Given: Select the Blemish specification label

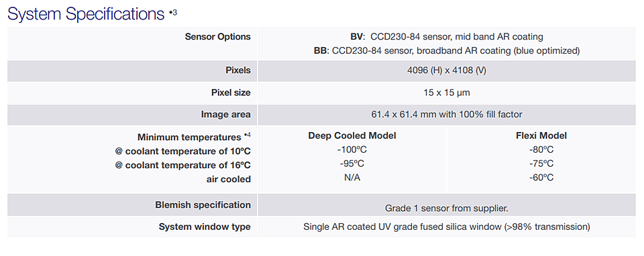Looking at the screenshot, I should [203, 204].
